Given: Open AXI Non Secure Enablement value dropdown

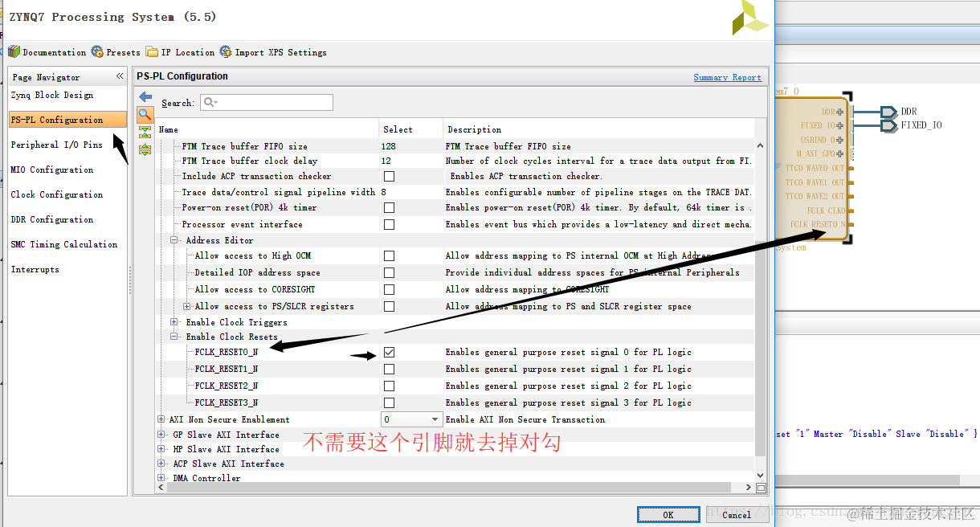Looking at the screenshot, I should coord(435,419).
